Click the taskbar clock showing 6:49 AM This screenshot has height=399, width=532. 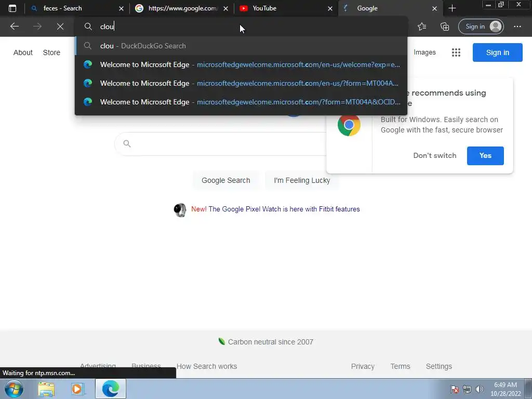[506, 389]
